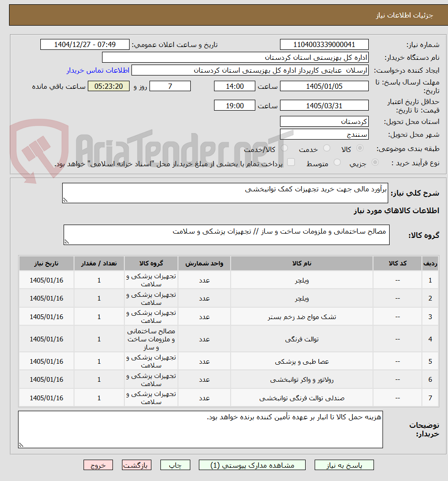Click the رولاتور و واکر توانبخشی cell

pyautogui.click(x=302, y=380)
